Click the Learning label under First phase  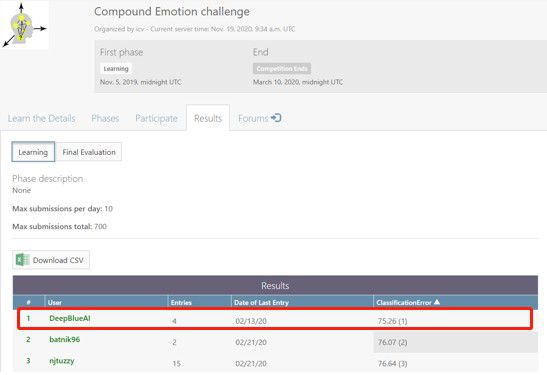point(116,68)
